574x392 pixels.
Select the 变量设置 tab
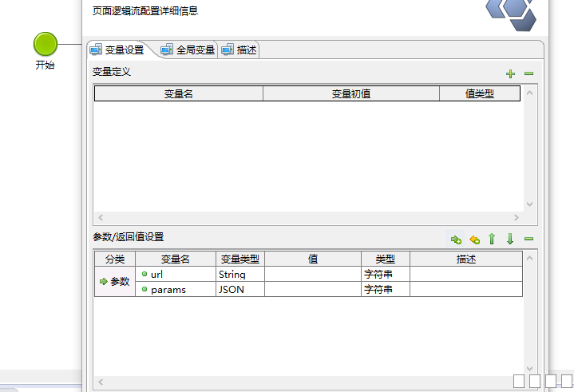[x=118, y=49]
